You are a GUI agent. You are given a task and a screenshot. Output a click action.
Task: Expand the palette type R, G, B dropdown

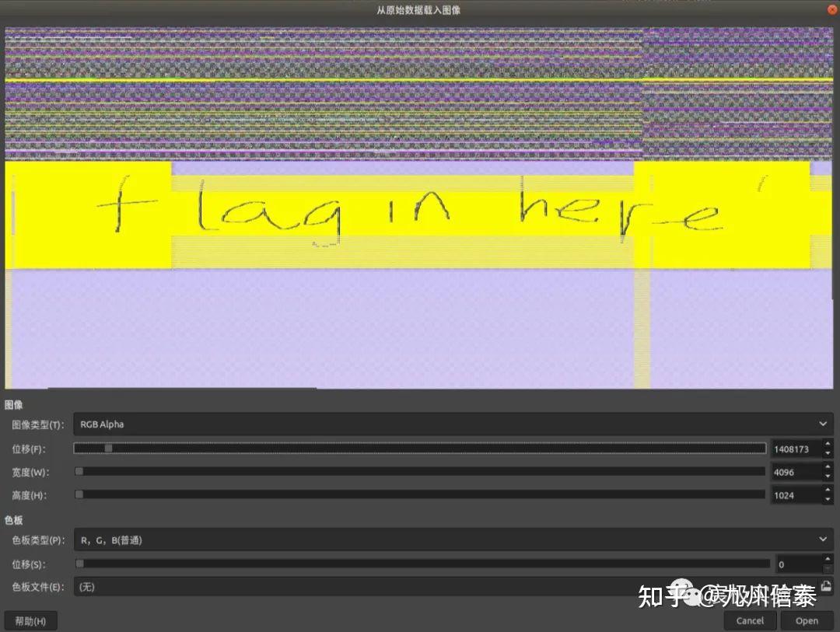(453, 539)
